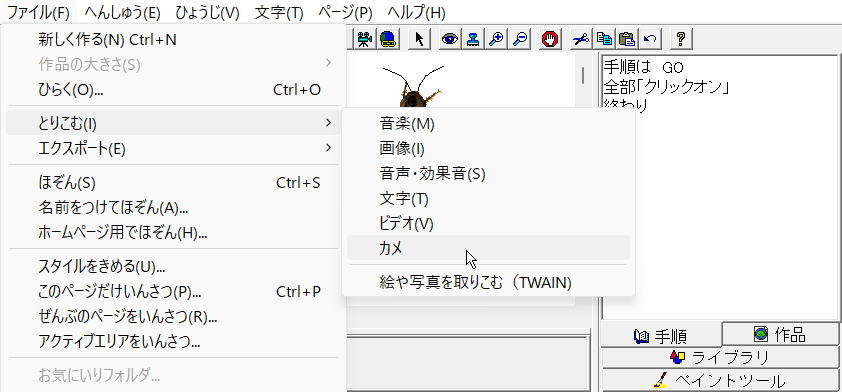Viewport: 842px width, 392px height.
Task: Click the video camera toolbar icon
Action: 365,39
